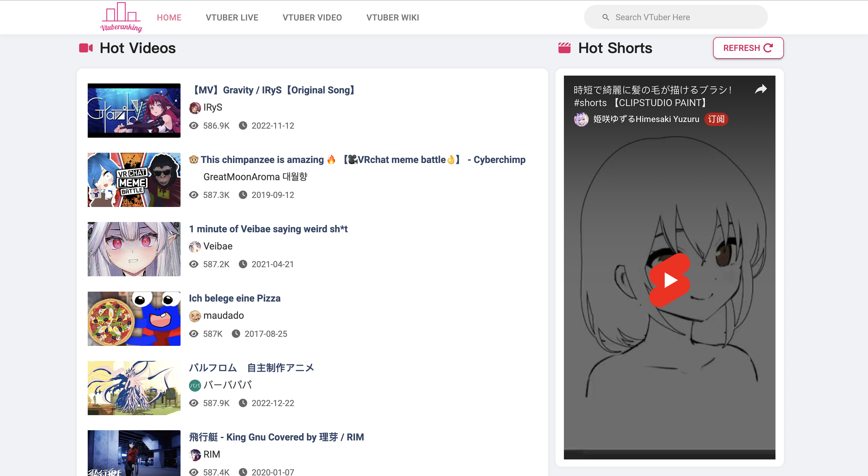Open GreatMoonAroma 대월향 channel

255,177
